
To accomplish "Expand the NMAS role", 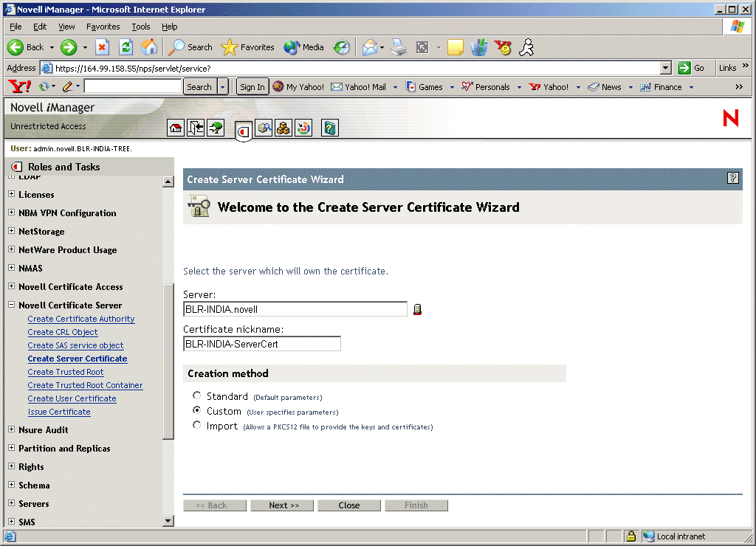I will coord(12,267).
